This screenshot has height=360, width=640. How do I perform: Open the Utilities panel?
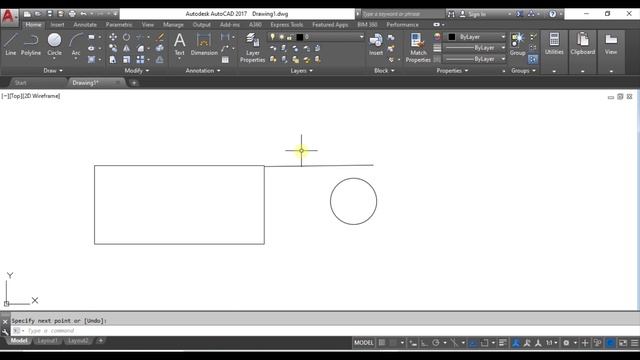point(554,43)
